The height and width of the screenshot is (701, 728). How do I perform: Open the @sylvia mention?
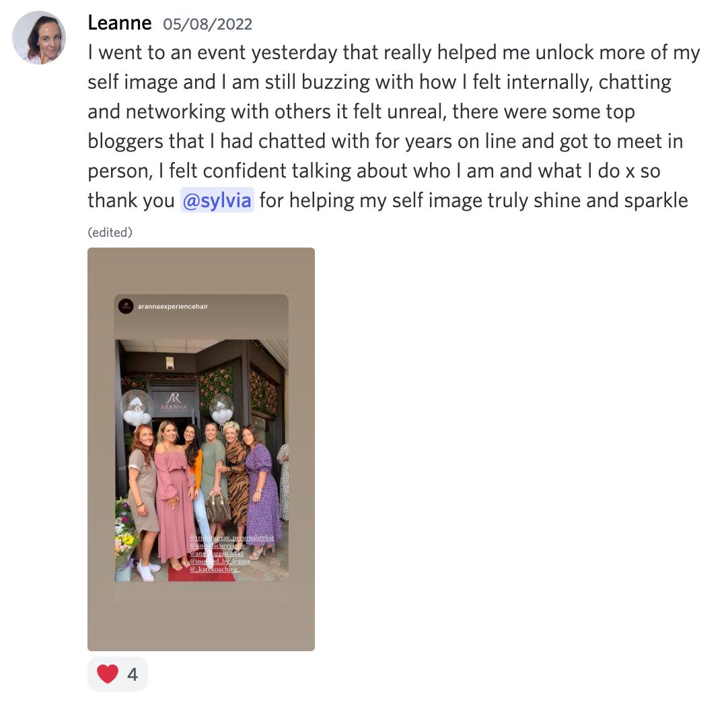tap(217, 200)
